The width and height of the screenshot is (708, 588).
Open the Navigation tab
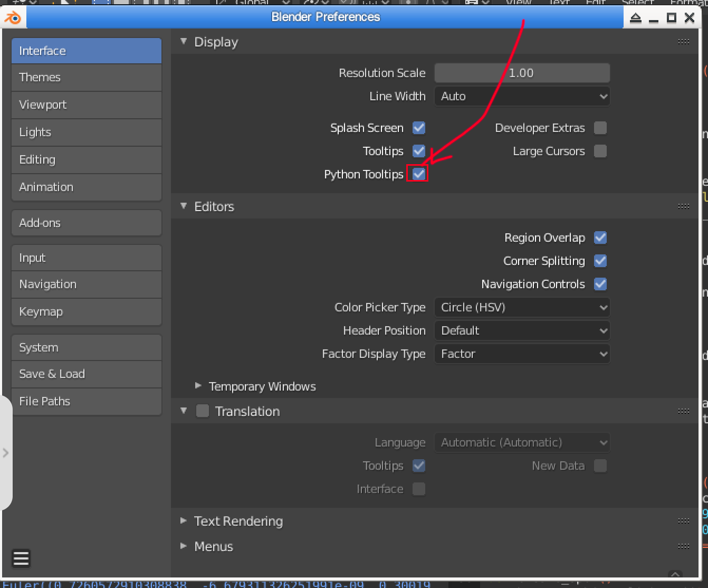(x=87, y=284)
